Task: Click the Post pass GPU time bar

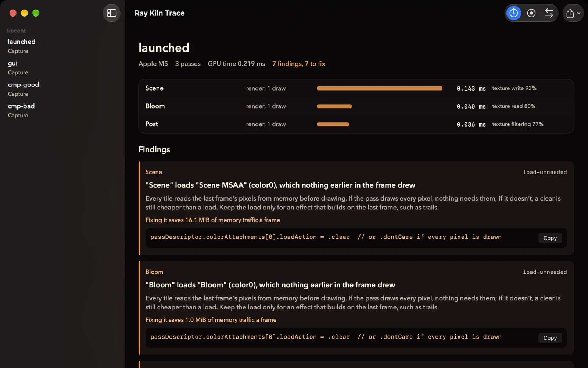Action: pyautogui.click(x=333, y=124)
